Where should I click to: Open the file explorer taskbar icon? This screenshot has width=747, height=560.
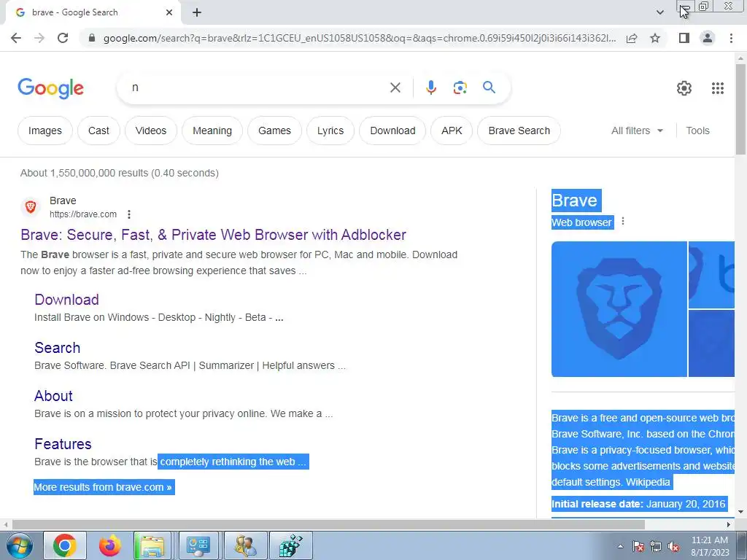152,545
